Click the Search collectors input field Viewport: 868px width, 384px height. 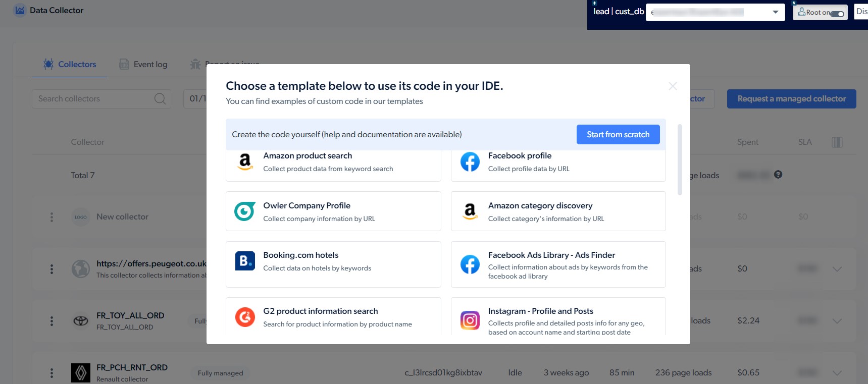[x=101, y=99]
